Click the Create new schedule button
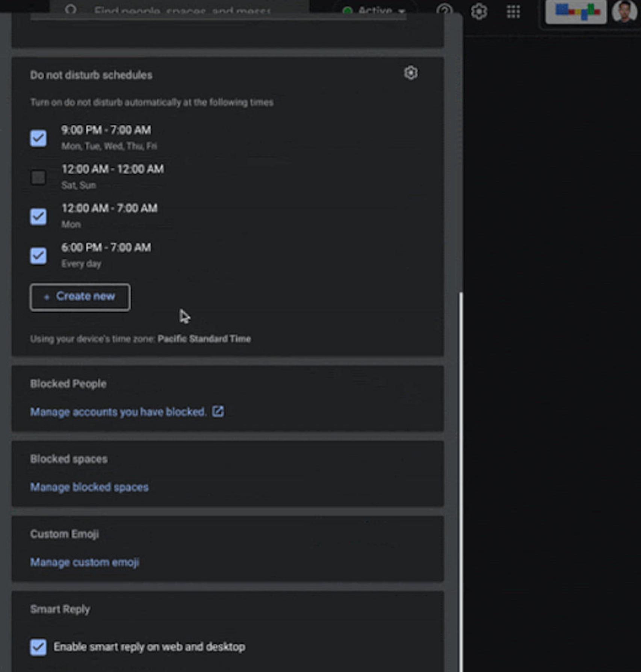This screenshot has height=672, width=641. 80,297
